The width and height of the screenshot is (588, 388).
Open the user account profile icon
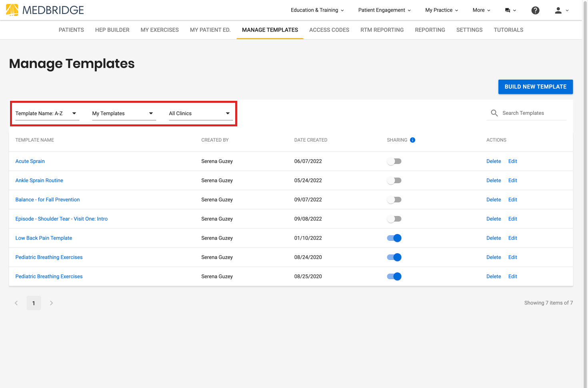click(558, 10)
